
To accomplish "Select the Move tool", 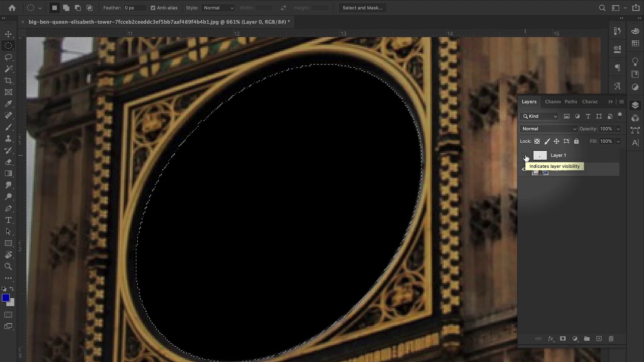I will click(9, 34).
